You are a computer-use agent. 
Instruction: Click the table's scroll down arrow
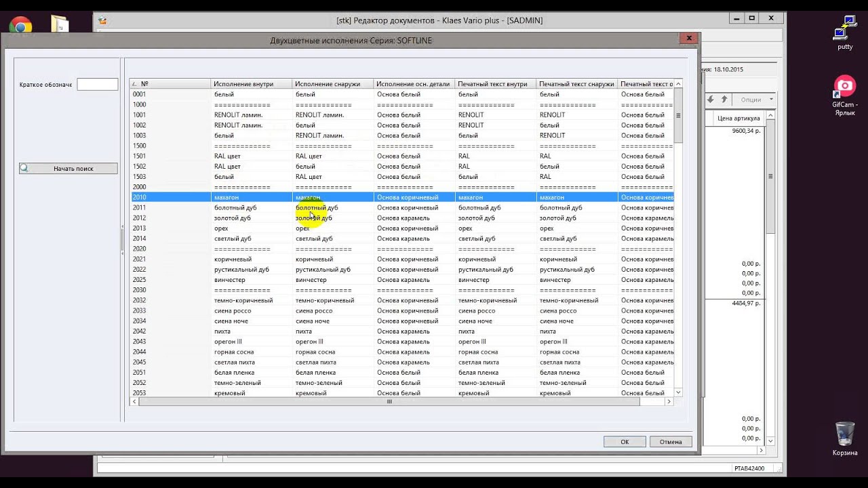pyautogui.click(x=678, y=392)
